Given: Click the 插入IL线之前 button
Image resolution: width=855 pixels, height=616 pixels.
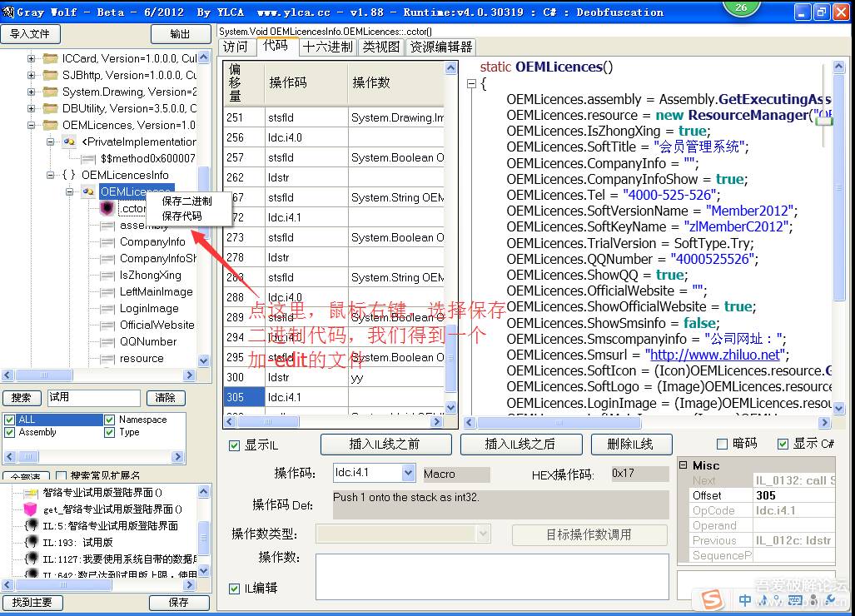Looking at the screenshot, I should click(386, 445).
